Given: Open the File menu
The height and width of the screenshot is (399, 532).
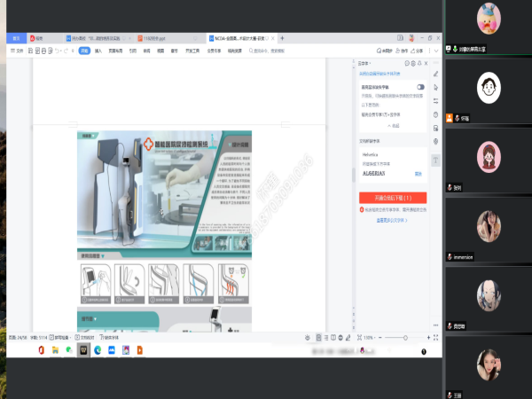Looking at the screenshot, I should click(x=18, y=51).
